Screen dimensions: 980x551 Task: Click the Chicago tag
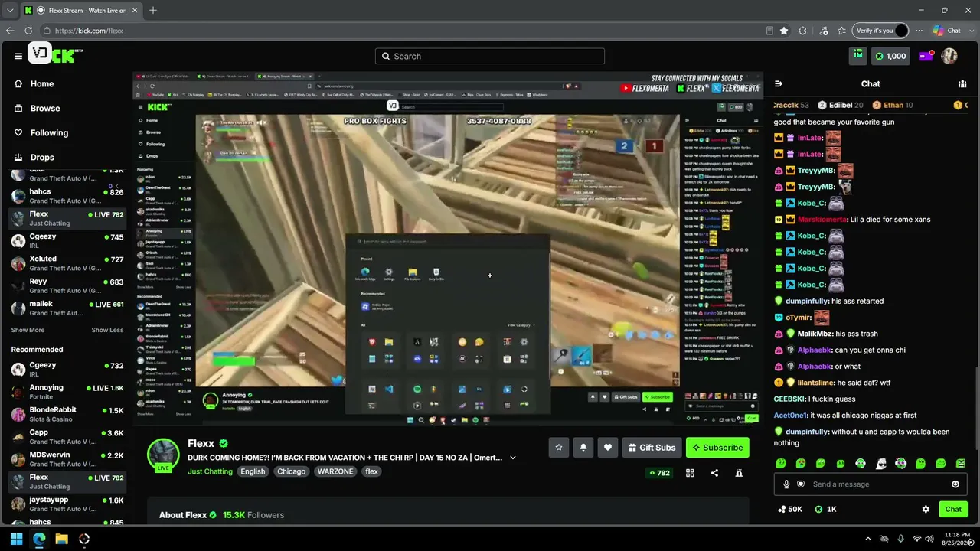click(291, 471)
